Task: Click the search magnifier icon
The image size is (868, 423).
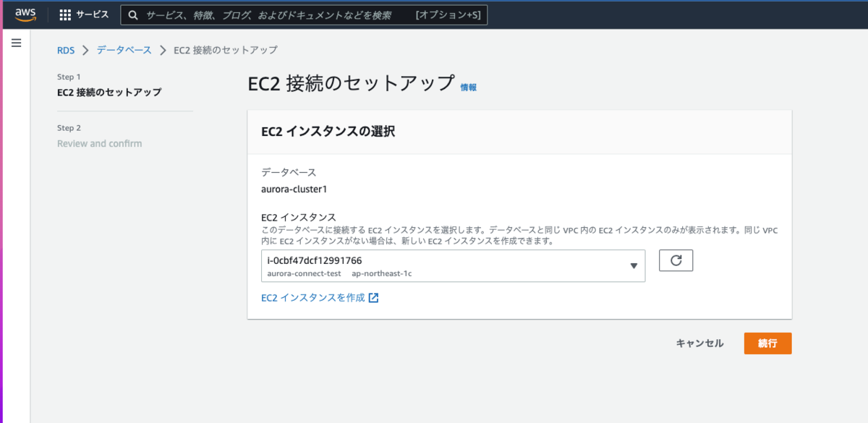Action: pyautogui.click(x=133, y=14)
